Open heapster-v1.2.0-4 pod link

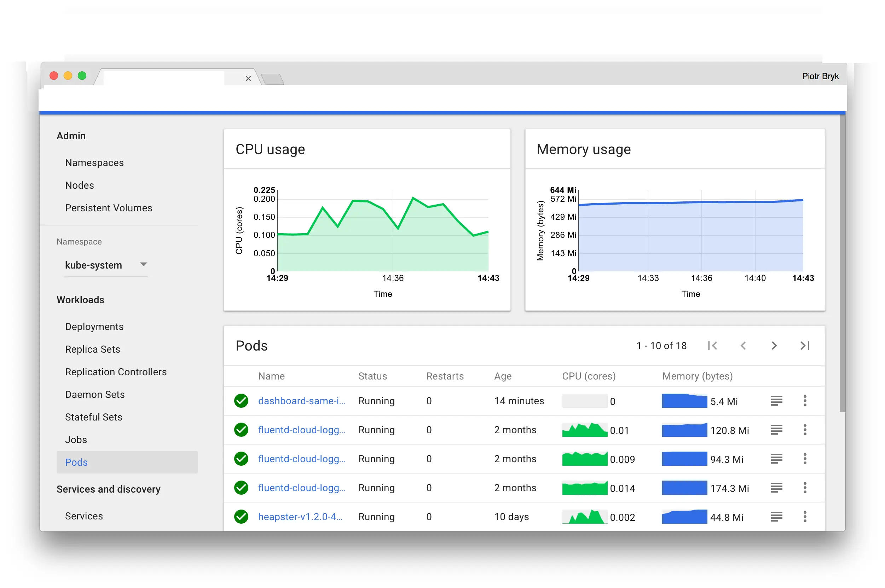point(300,517)
